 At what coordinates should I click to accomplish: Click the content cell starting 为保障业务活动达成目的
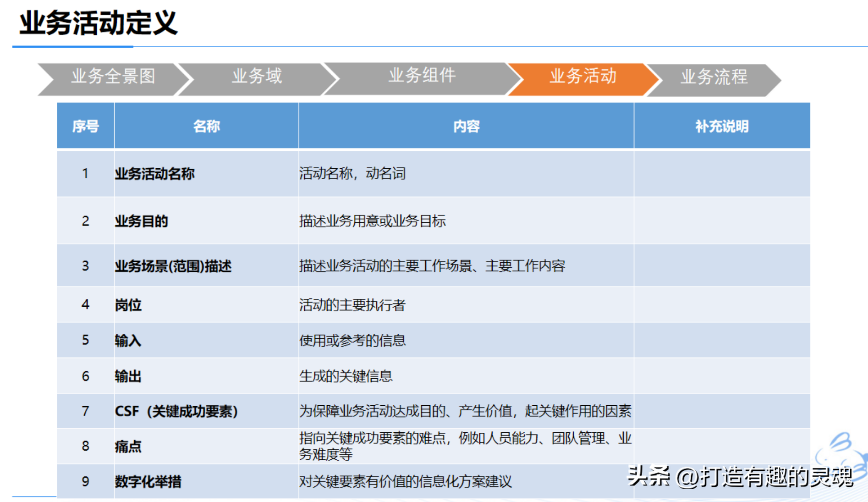point(466,411)
